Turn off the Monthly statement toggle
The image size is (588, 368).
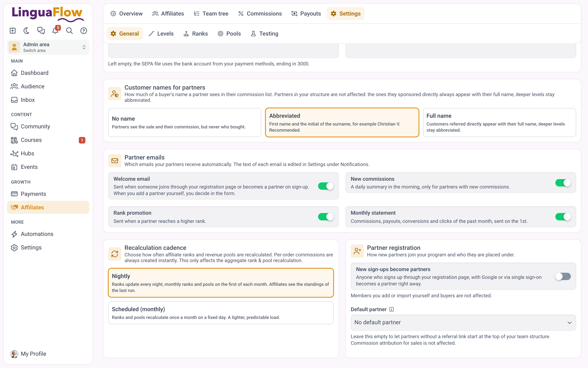click(x=563, y=217)
